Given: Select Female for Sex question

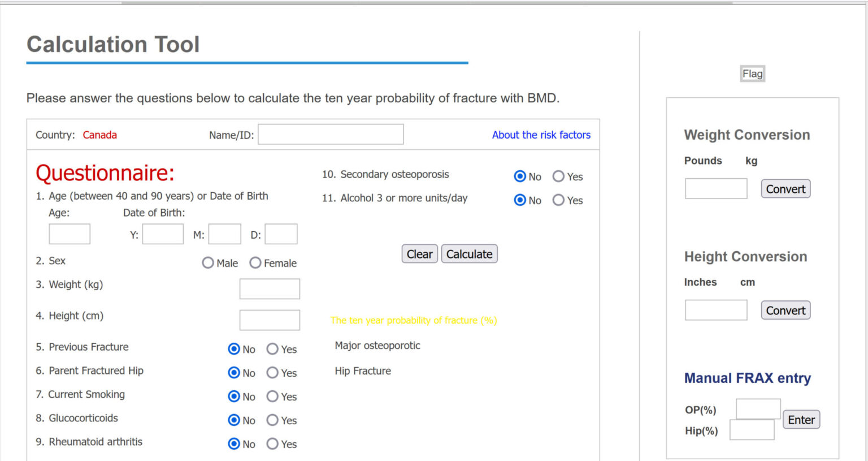Looking at the screenshot, I should pyautogui.click(x=255, y=262).
